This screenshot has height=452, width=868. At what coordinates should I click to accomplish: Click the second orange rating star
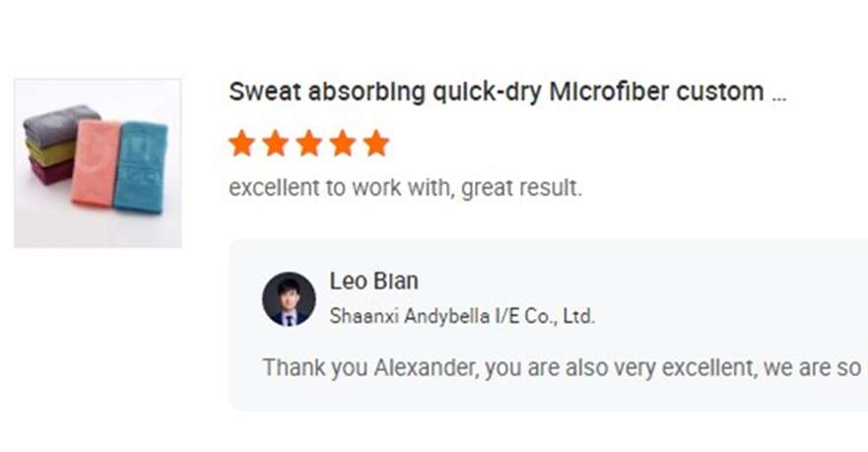(x=275, y=144)
